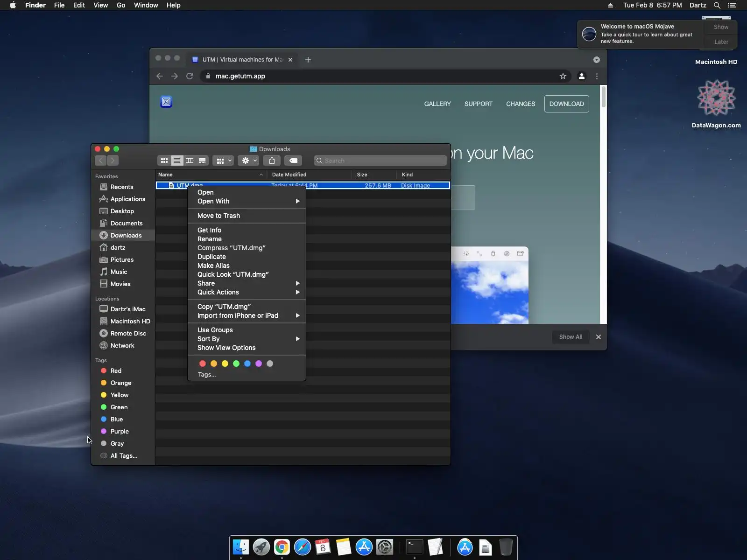
Task: Select Macintosh HD in the Finder sidebar
Action: tap(123, 321)
